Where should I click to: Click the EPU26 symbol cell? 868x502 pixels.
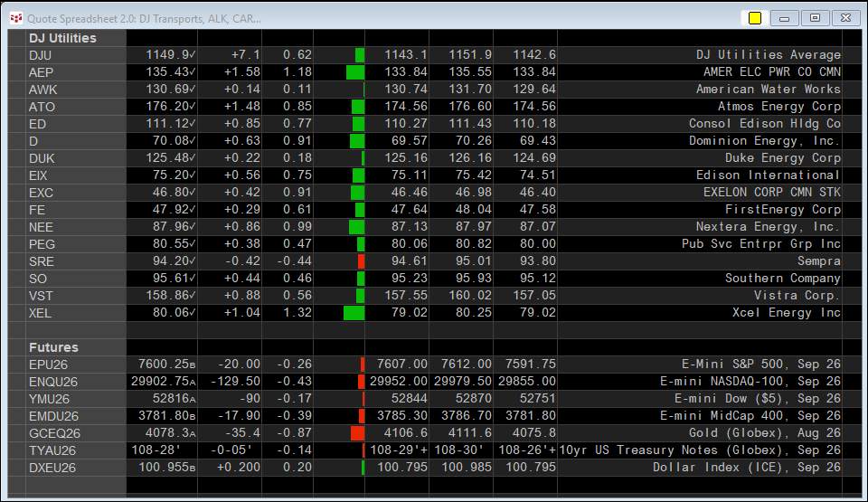[x=76, y=365]
